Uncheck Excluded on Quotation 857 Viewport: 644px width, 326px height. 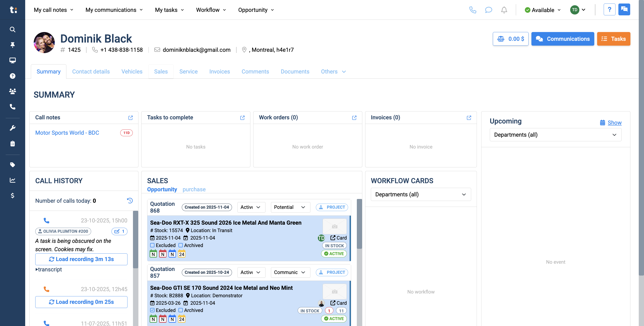152,310
